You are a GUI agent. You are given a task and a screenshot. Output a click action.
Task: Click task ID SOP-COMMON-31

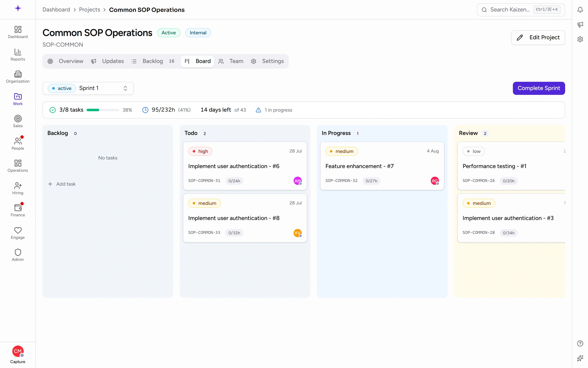click(204, 181)
